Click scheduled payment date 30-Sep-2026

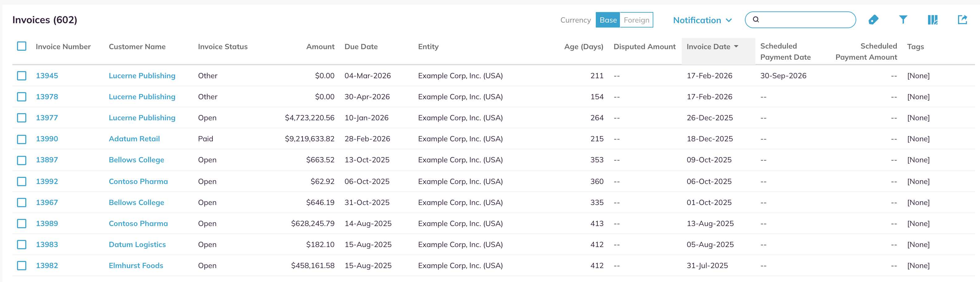tap(783, 76)
